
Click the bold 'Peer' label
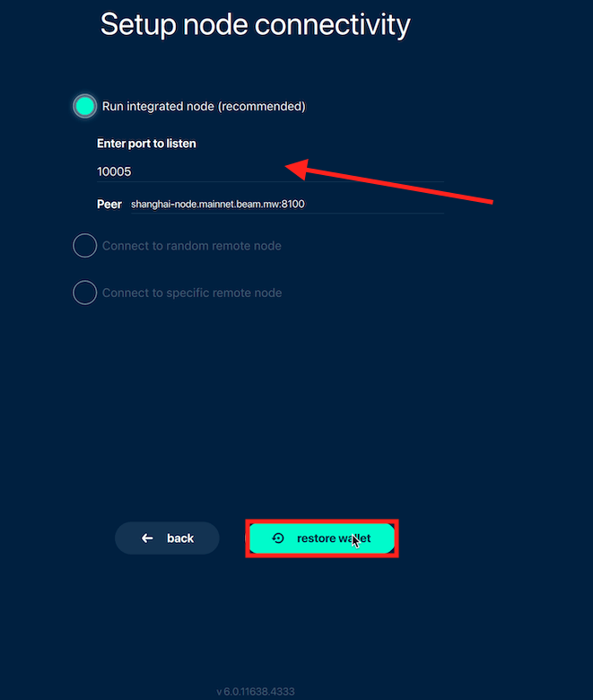(x=109, y=204)
